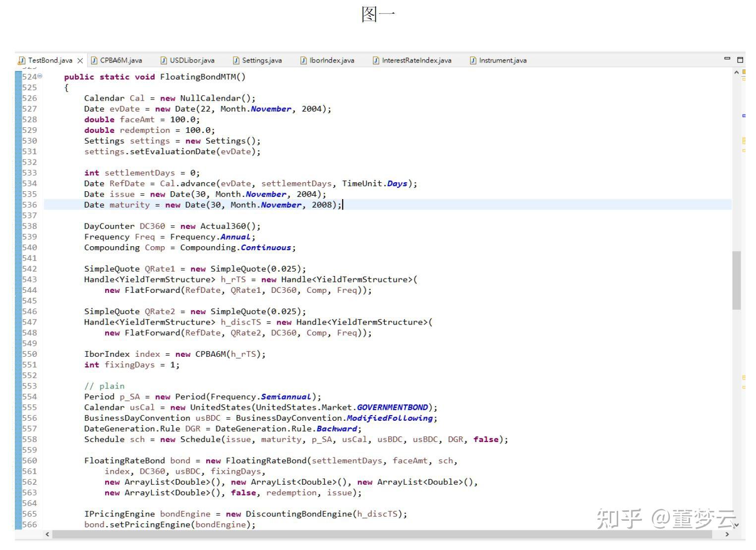
Task: Click the blue change bar beside line 524
Action: (x=19, y=77)
